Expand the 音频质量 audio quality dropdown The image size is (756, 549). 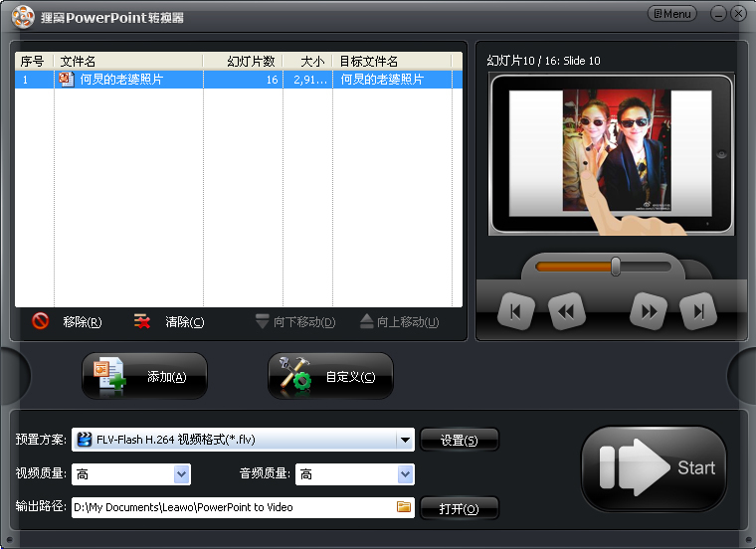tap(405, 474)
